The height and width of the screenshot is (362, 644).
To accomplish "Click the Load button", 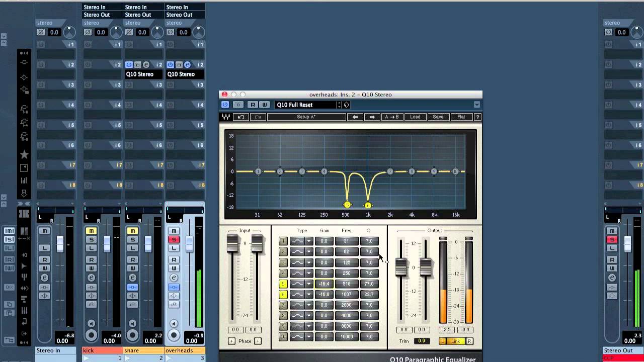I will (415, 117).
